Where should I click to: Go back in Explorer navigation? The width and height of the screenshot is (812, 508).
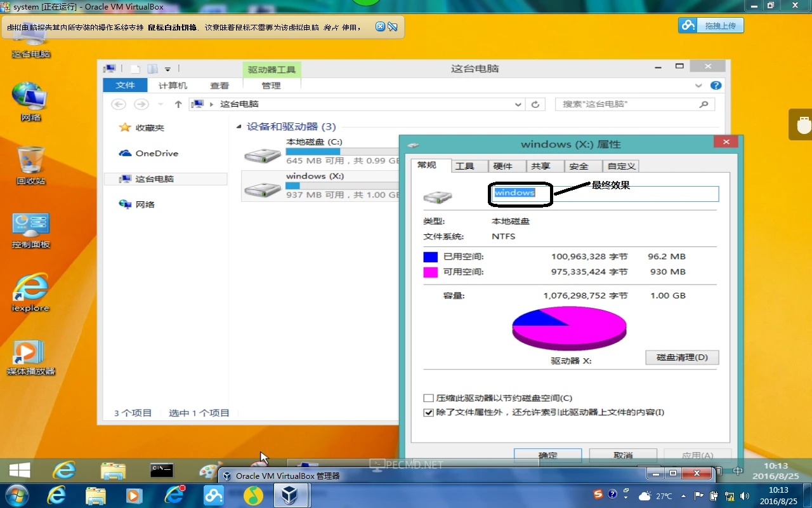click(x=118, y=104)
